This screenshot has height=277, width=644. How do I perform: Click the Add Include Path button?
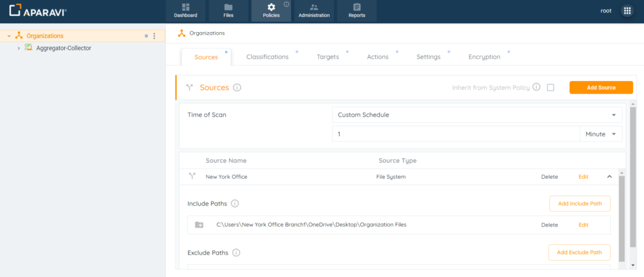click(580, 203)
